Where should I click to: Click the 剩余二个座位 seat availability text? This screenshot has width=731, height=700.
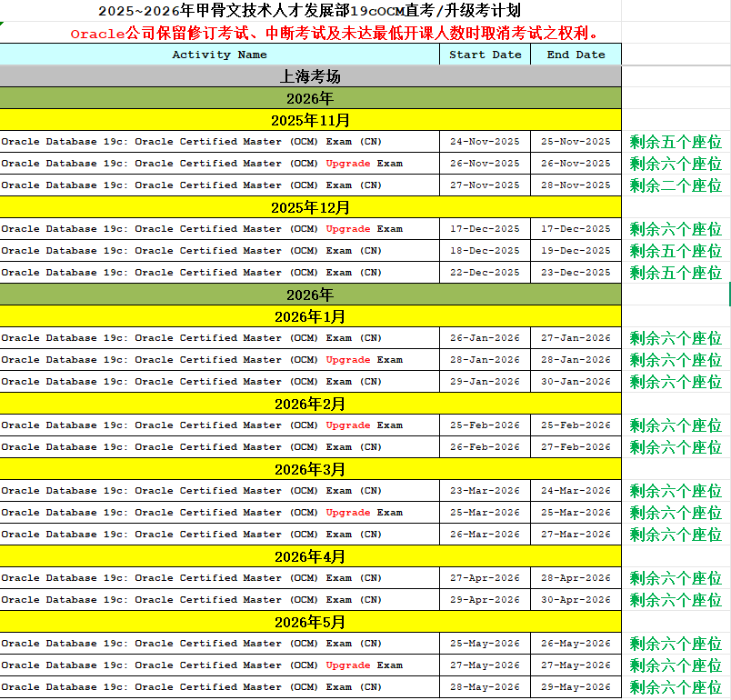pyautogui.click(x=676, y=185)
